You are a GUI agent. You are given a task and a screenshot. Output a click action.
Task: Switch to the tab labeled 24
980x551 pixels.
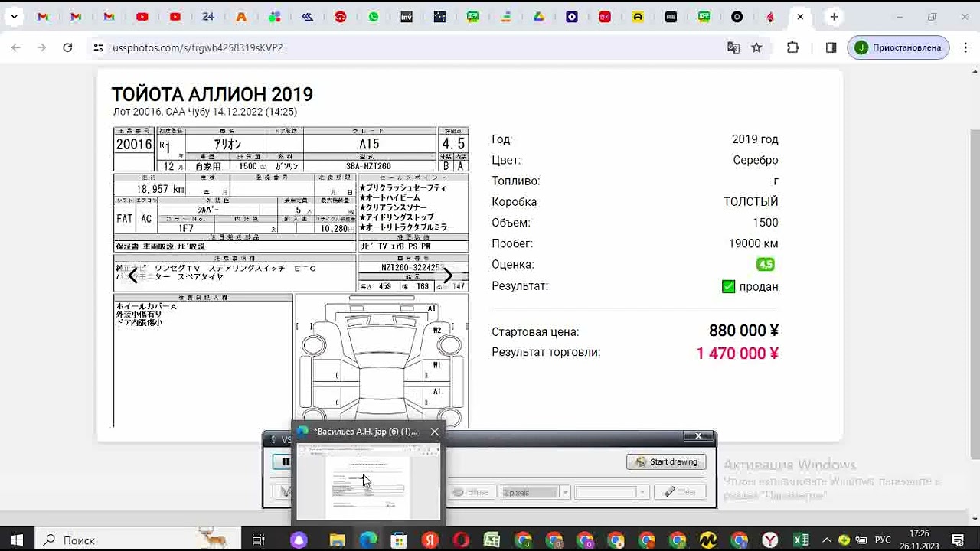tap(208, 17)
